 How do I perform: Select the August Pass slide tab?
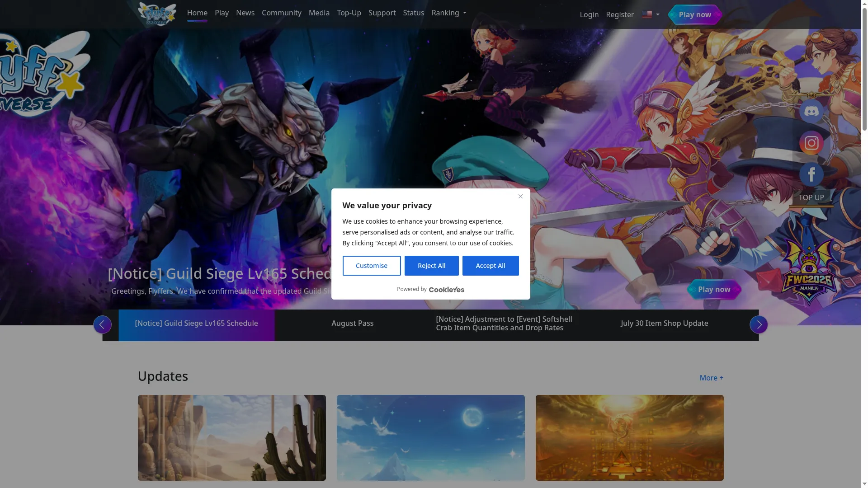coord(352,325)
